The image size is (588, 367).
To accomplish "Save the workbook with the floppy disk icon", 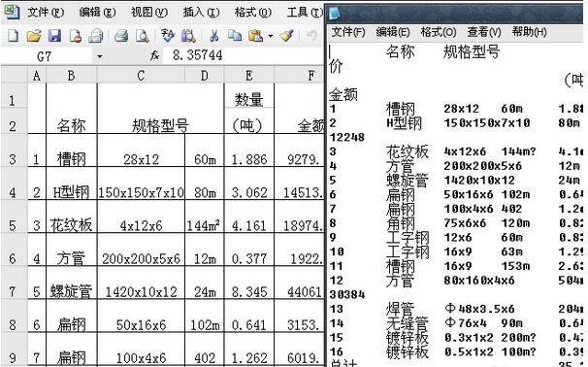I will [54, 36].
